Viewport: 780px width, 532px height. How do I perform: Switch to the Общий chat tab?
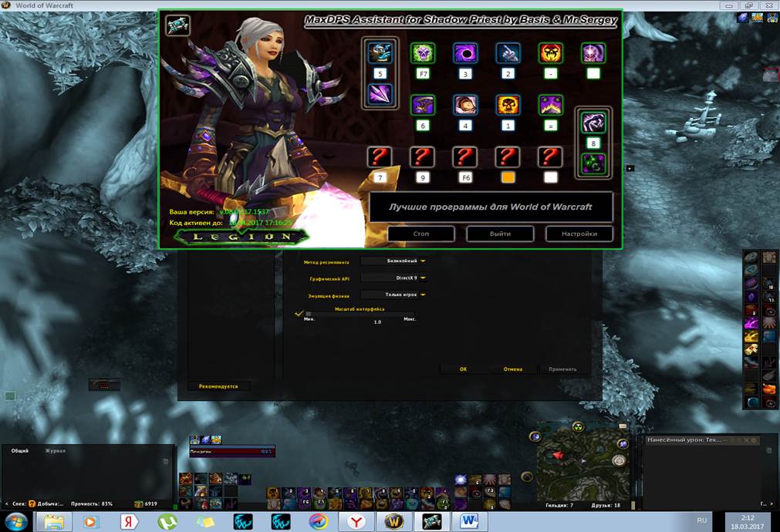(x=19, y=450)
